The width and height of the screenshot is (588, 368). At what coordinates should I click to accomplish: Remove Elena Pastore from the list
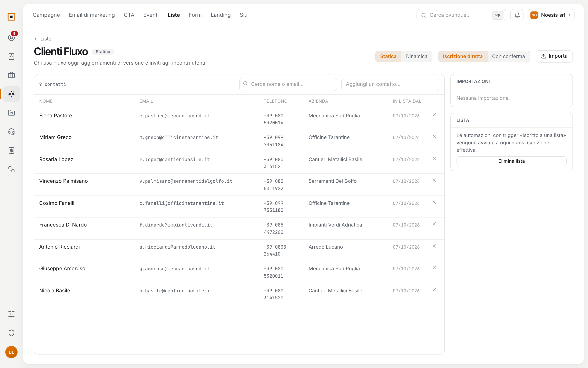(434, 115)
